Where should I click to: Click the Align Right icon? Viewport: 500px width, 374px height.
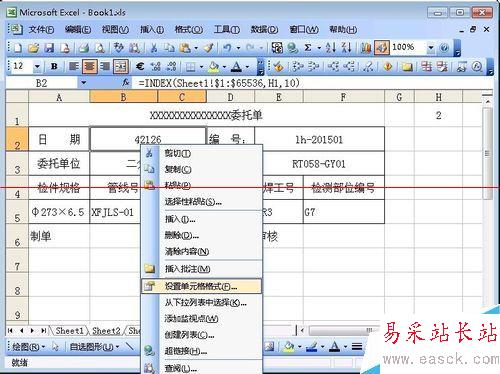(x=105, y=67)
